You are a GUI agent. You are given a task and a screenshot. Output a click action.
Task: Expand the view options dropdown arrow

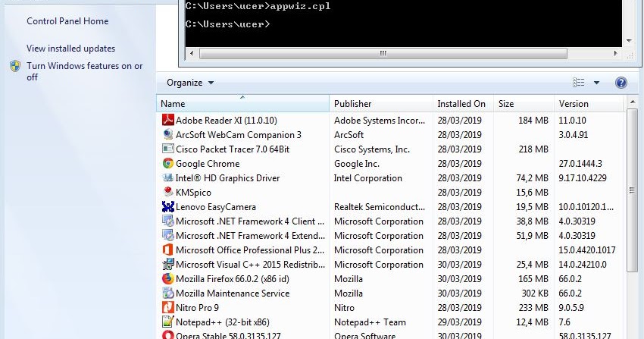596,83
